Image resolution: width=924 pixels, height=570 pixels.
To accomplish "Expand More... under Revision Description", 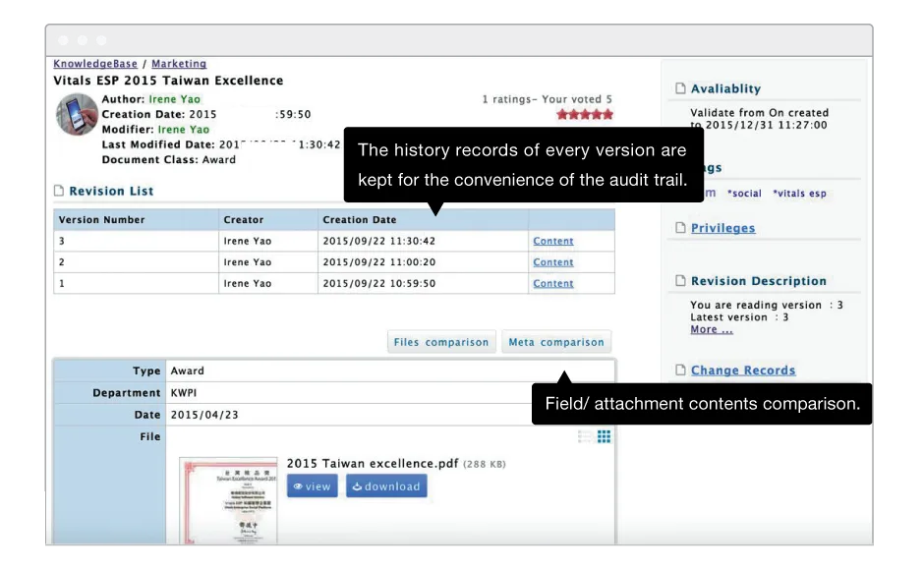I will click(x=712, y=329).
